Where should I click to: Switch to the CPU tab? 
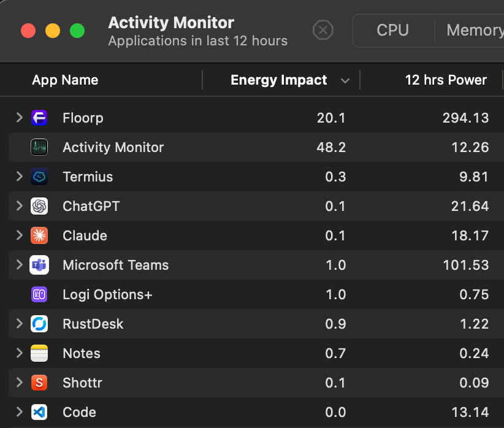[393, 31]
